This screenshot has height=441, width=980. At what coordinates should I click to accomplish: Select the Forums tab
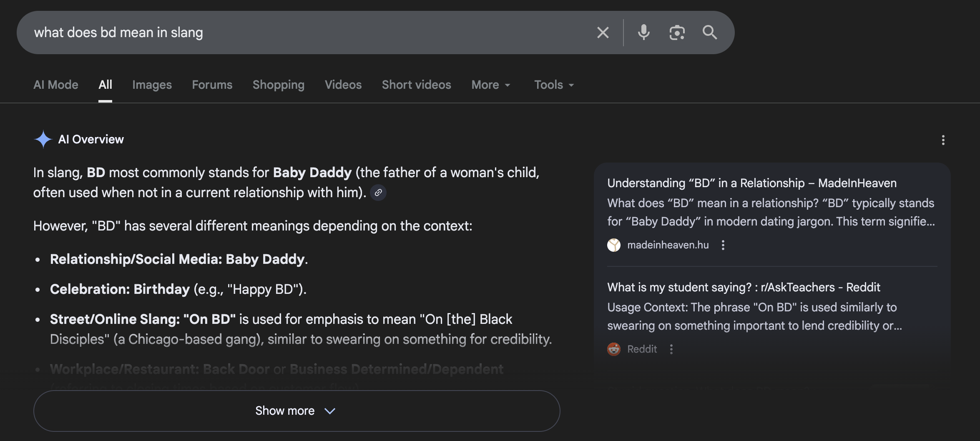(212, 85)
